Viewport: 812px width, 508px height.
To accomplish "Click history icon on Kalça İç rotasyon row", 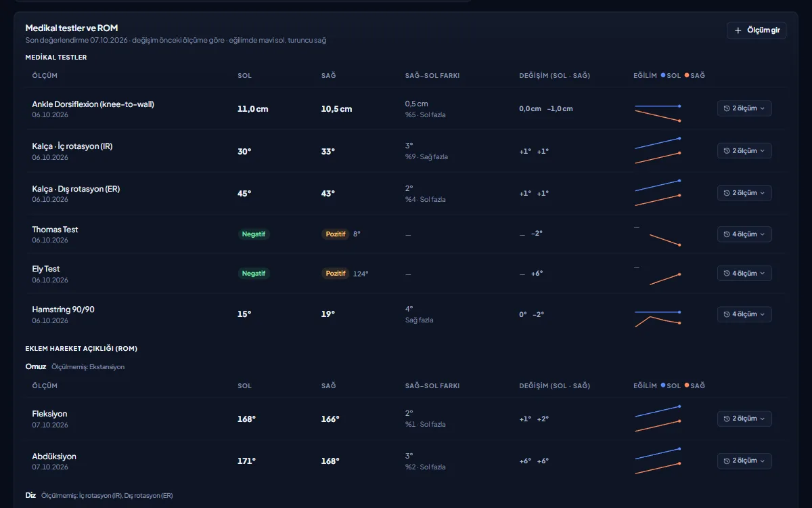I will pyautogui.click(x=727, y=151).
